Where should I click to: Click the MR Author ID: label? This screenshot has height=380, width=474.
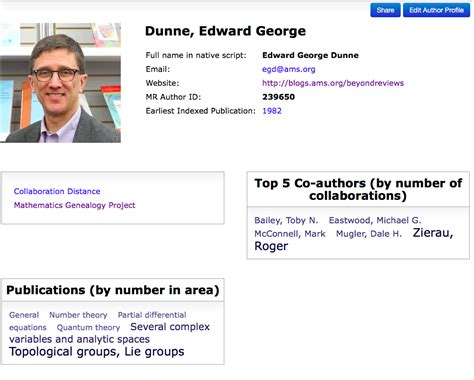coord(173,97)
